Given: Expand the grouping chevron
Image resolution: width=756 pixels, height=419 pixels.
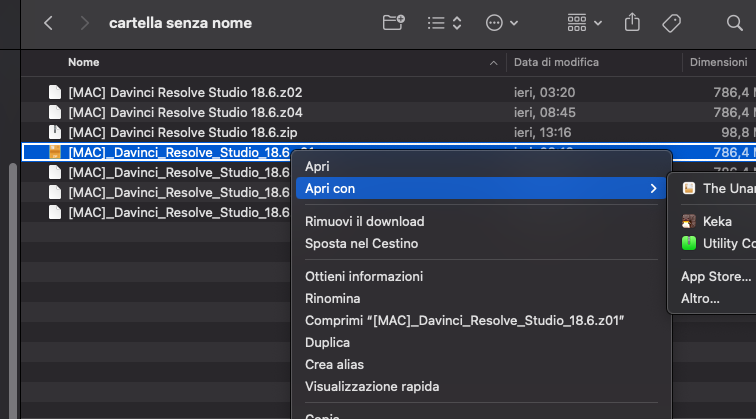Looking at the screenshot, I should pos(598,23).
